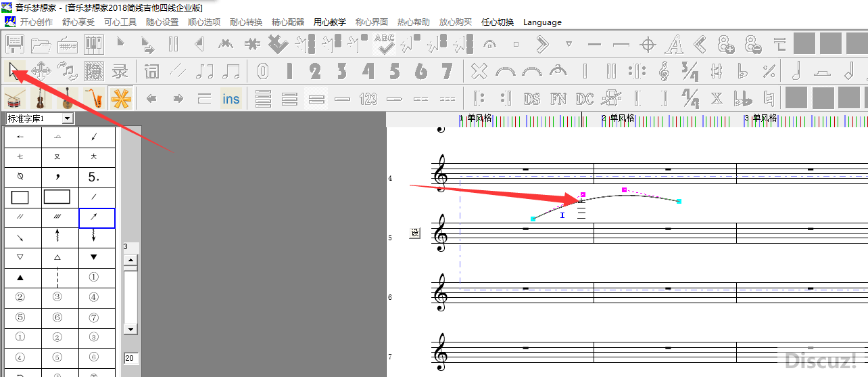Show the piano keyboard icon
868x377 pixels.
coord(93,45)
